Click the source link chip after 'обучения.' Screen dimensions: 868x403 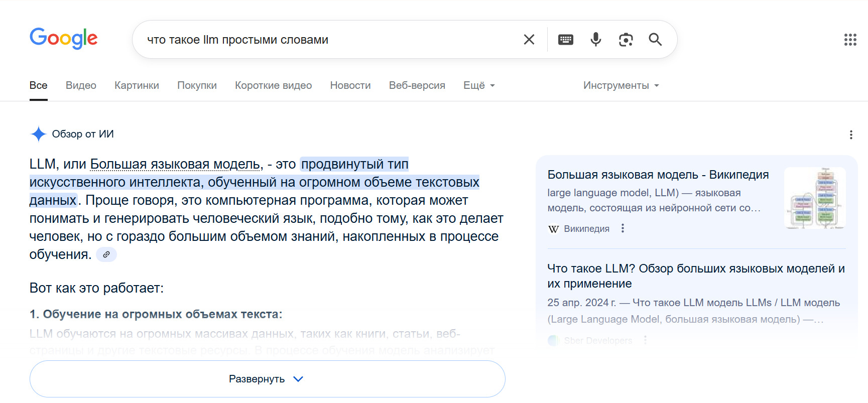click(x=106, y=254)
